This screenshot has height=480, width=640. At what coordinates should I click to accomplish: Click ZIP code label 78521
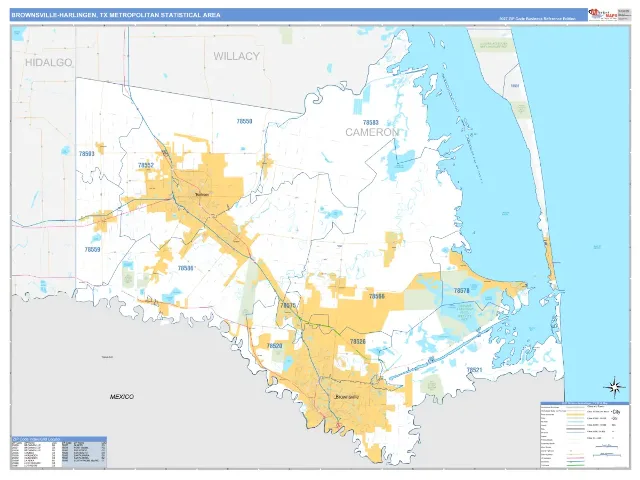(x=474, y=370)
